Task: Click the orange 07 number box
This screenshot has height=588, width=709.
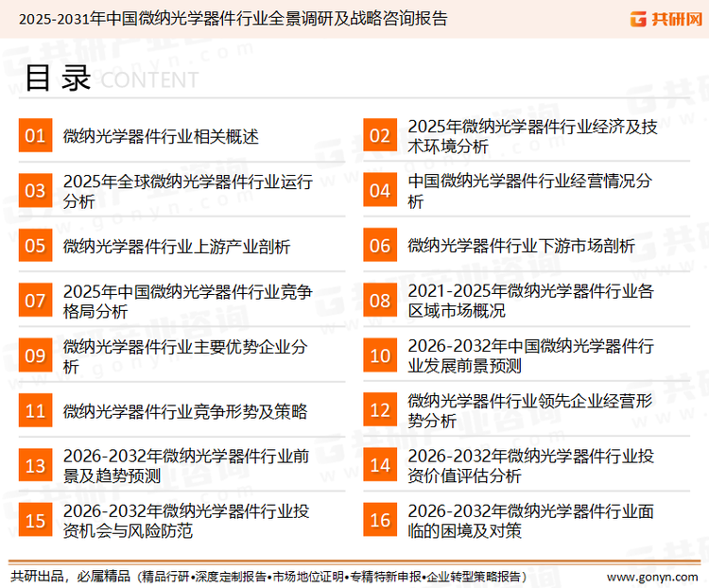Action: [35, 301]
